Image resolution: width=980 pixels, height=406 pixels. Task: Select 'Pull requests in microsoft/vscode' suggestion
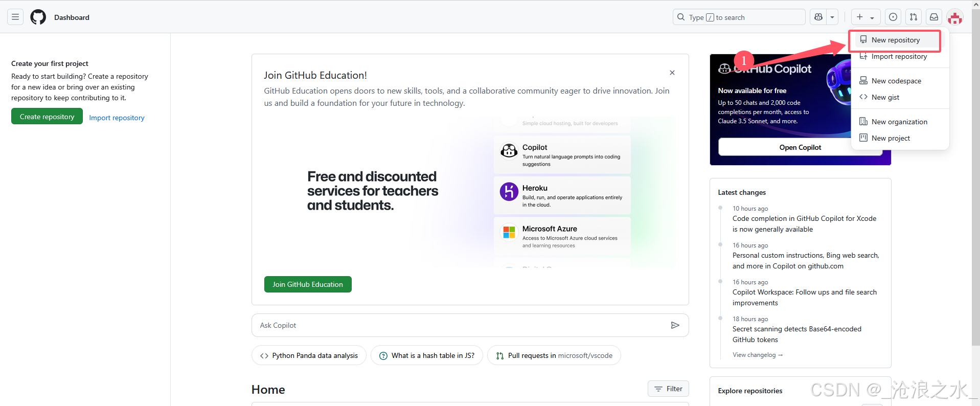pyautogui.click(x=554, y=355)
